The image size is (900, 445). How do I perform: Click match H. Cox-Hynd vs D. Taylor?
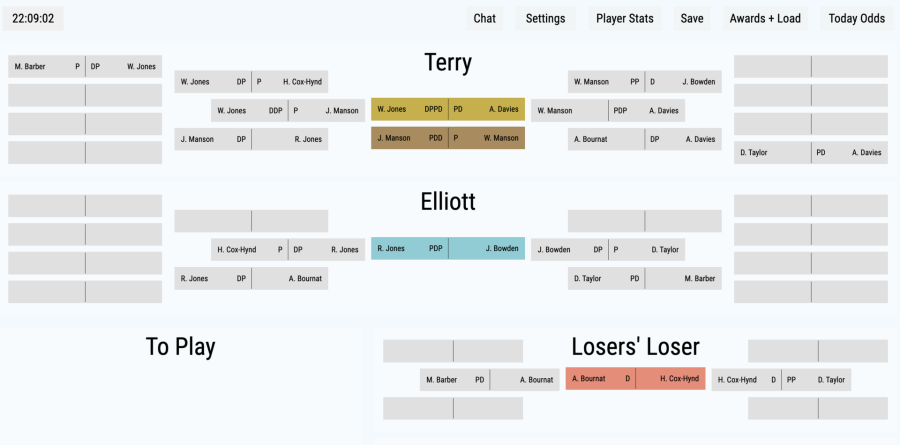[781, 380]
